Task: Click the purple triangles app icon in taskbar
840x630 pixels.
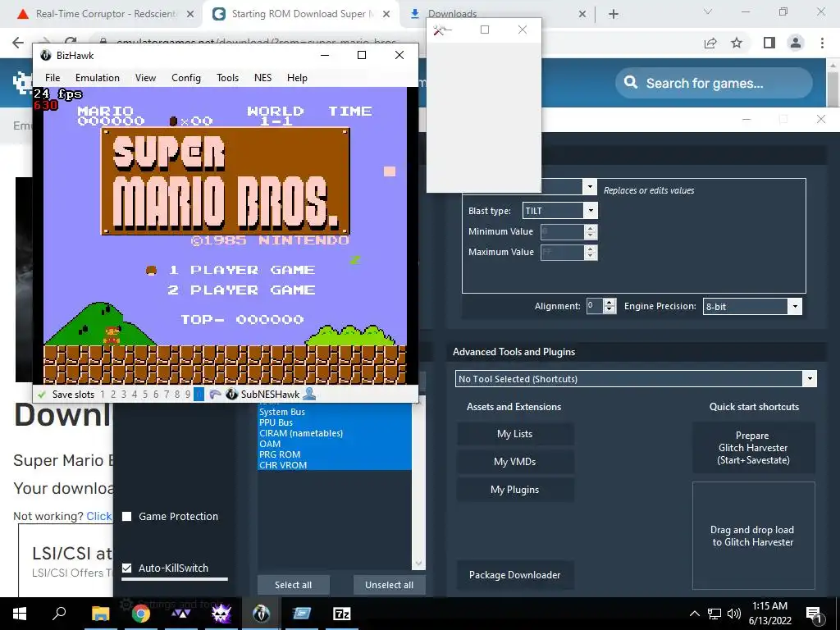Action: click(181, 614)
